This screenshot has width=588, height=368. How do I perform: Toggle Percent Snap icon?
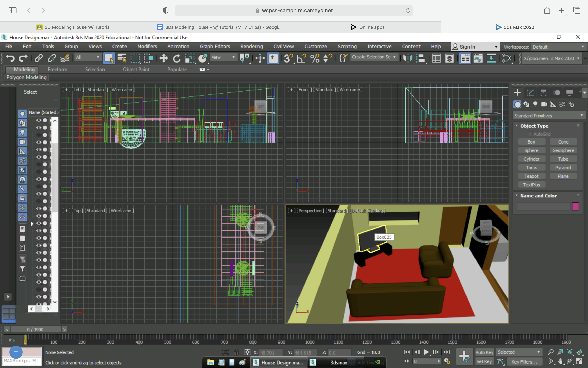[315, 58]
